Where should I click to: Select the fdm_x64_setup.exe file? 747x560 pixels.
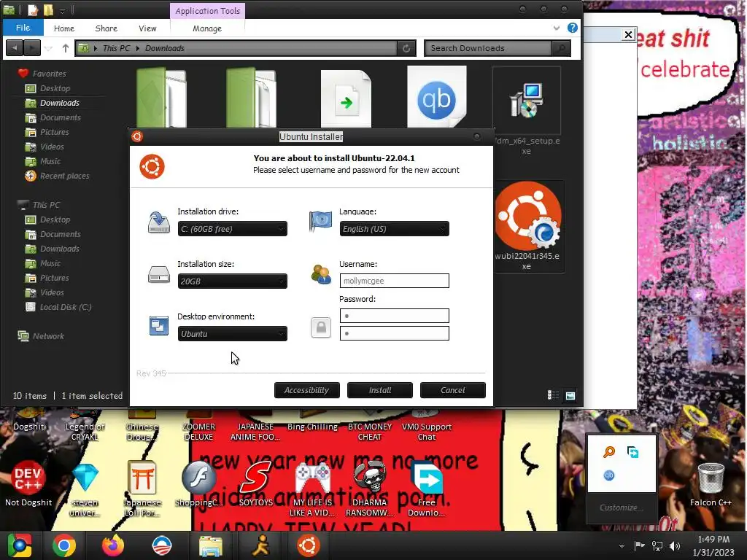click(526, 112)
